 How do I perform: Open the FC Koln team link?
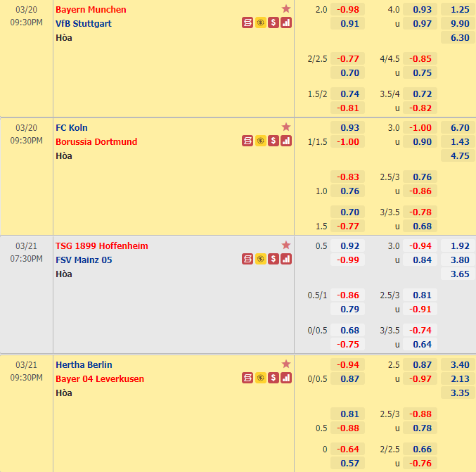point(72,128)
